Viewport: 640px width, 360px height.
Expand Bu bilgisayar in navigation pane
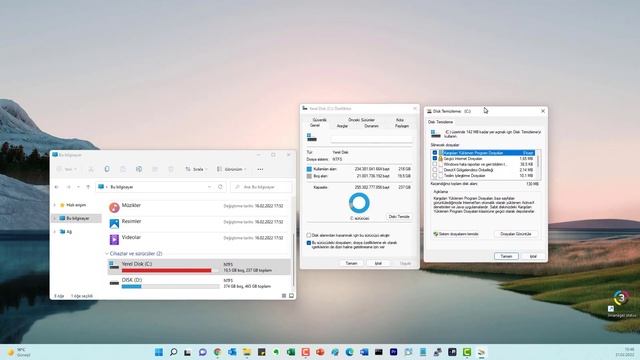55,218
